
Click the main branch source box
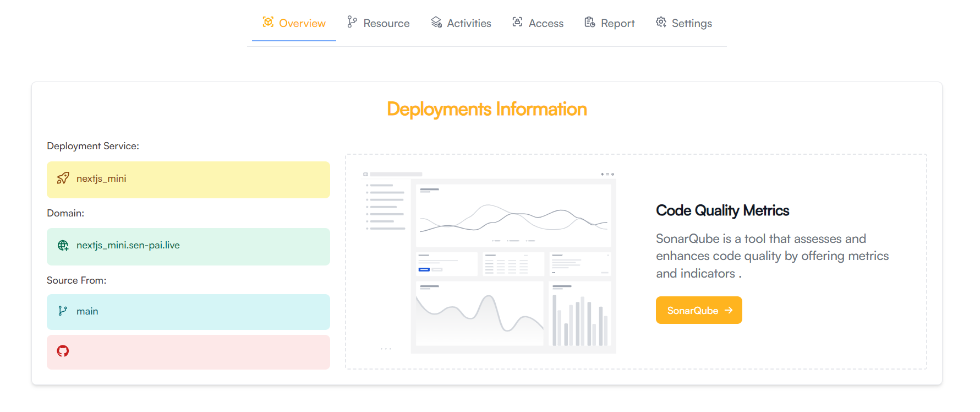click(188, 312)
